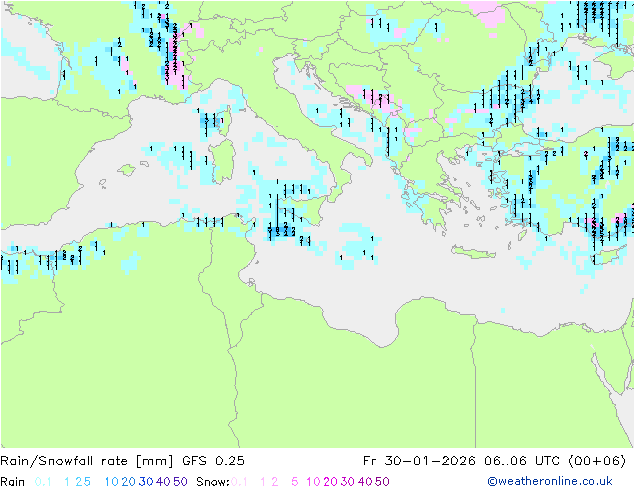
Task: Select the Rain legend 10 value
Action: click(x=112, y=482)
